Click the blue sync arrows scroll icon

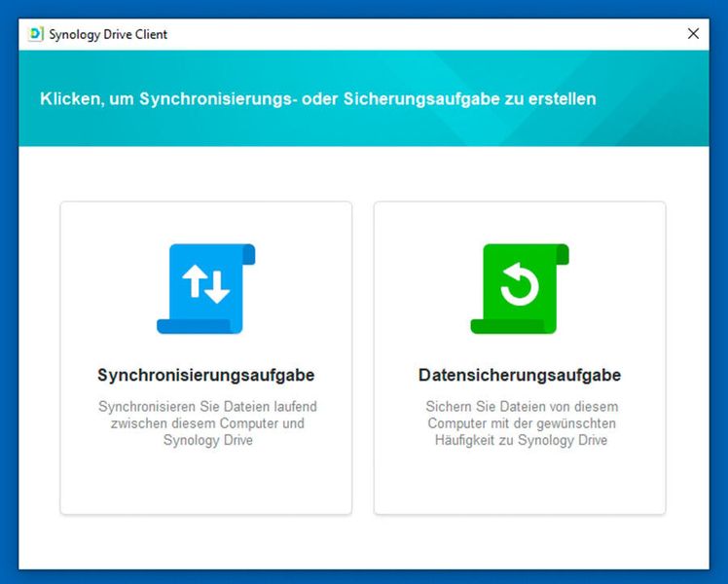point(205,289)
